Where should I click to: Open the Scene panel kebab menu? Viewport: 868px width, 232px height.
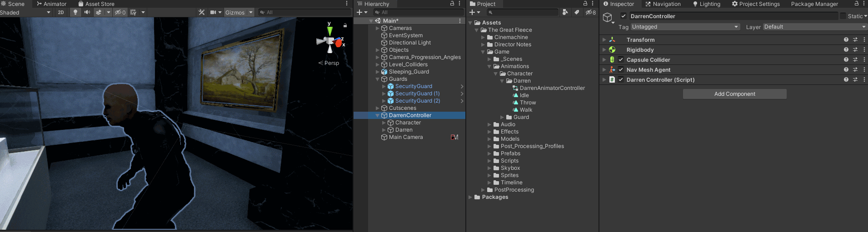347,4
